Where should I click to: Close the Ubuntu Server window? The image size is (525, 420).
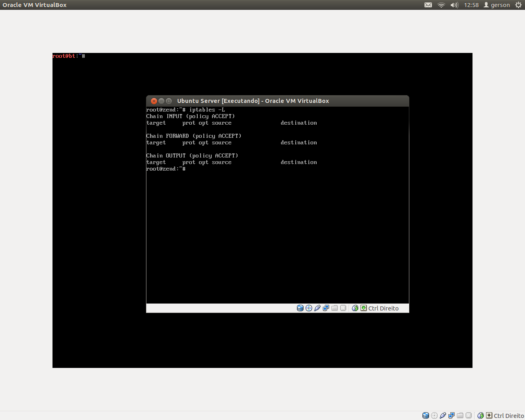point(154,101)
